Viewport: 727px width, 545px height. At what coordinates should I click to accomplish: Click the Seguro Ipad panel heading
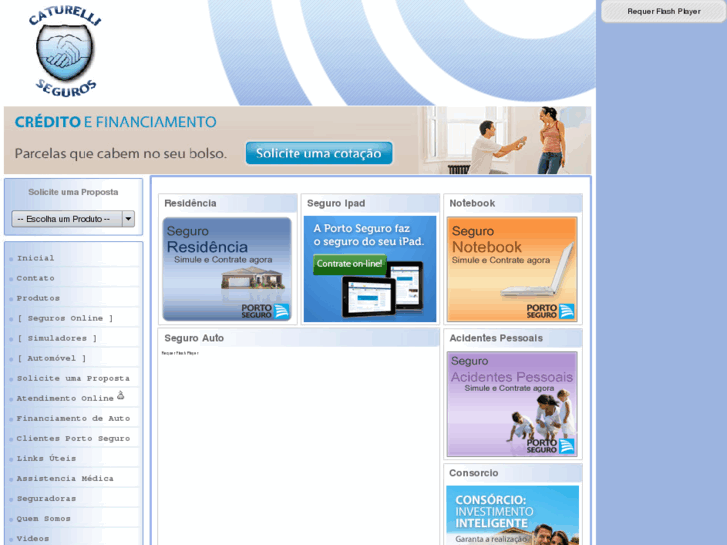pos(336,203)
